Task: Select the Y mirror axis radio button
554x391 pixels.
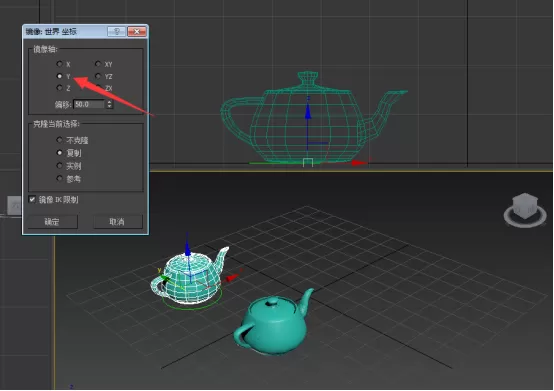Action: (59, 76)
